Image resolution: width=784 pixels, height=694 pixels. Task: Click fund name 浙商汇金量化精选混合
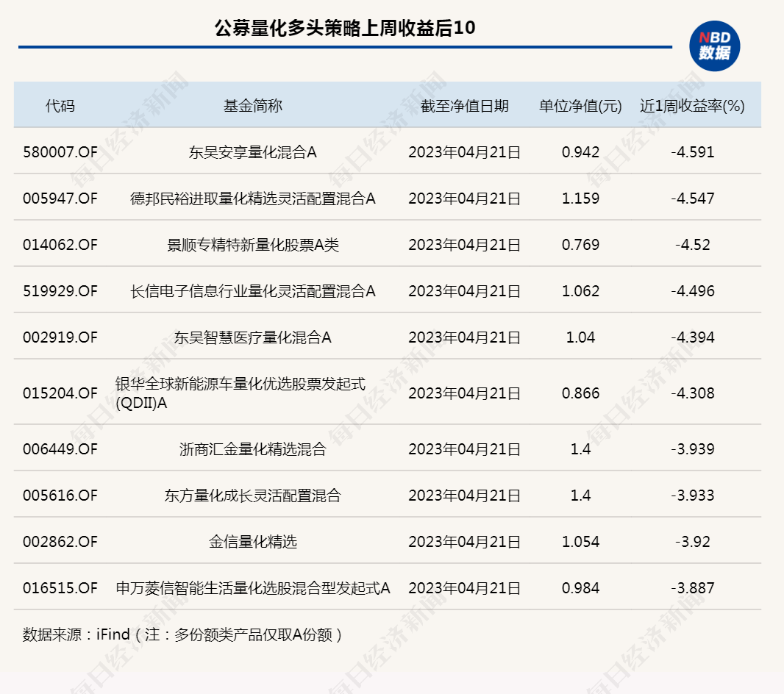[x=252, y=449]
